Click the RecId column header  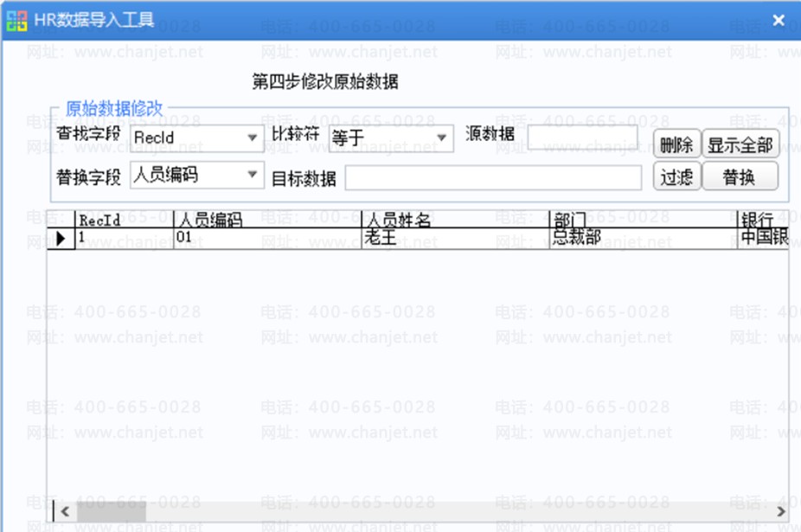coord(125,220)
